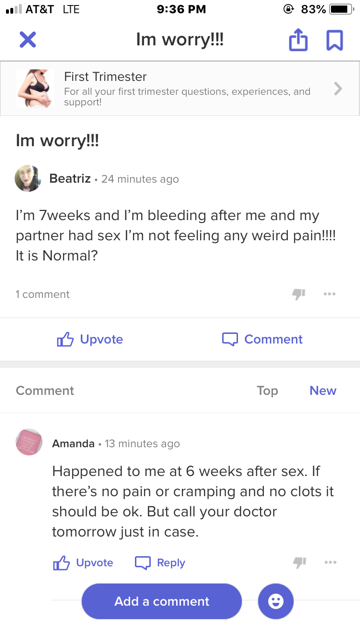Expand the First Trimester group chevron
Viewport: 360px width, 640px height.
tap(338, 88)
